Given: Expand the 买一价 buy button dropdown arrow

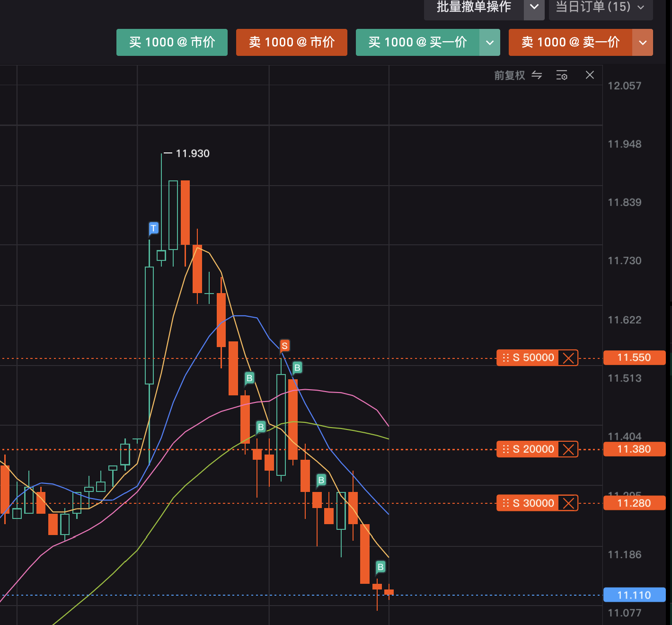Looking at the screenshot, I should [490, 43].
